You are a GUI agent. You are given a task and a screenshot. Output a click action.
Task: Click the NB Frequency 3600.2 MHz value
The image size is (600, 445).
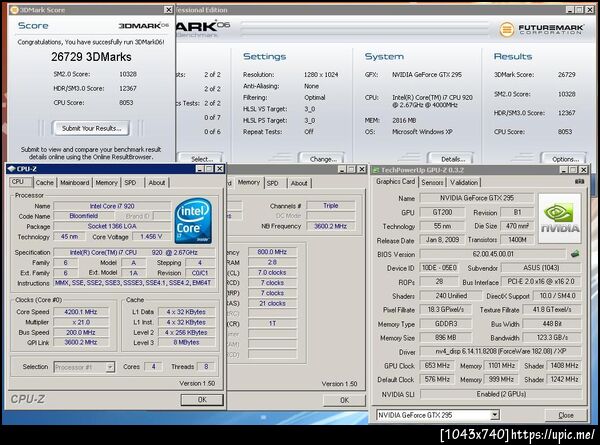pyautogui.click(x=330, y=226)
